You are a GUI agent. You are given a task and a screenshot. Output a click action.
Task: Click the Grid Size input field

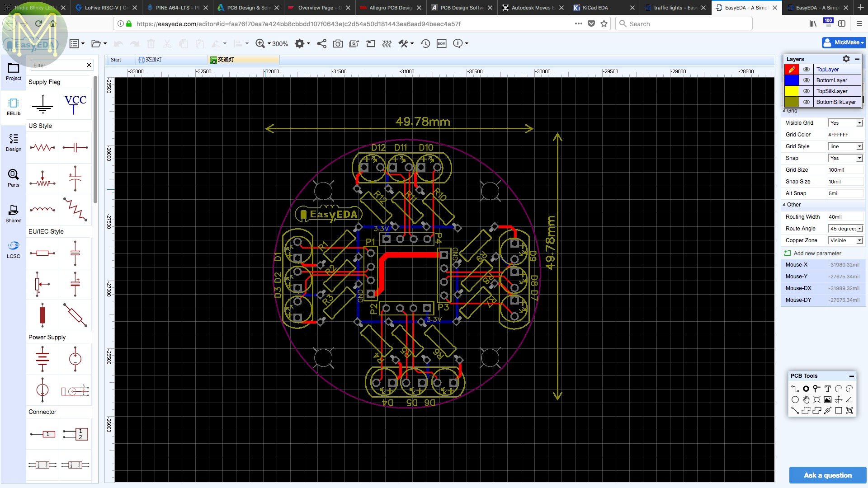click(x=845, y=170)
